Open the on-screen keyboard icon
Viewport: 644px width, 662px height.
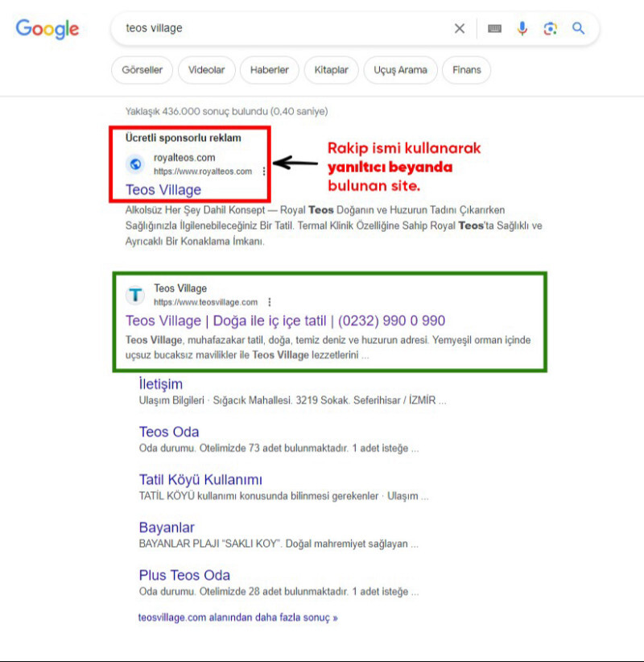click(x=494, y=28)
